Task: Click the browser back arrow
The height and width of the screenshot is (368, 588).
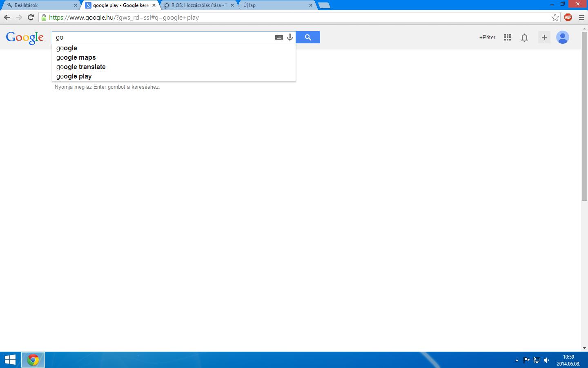Action: point(7,17)
